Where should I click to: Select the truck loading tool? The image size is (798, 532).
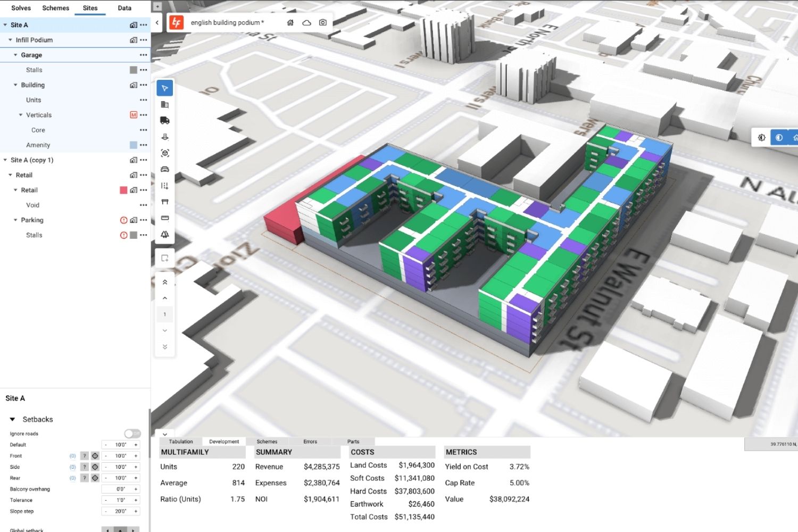(x=165, y=119)
